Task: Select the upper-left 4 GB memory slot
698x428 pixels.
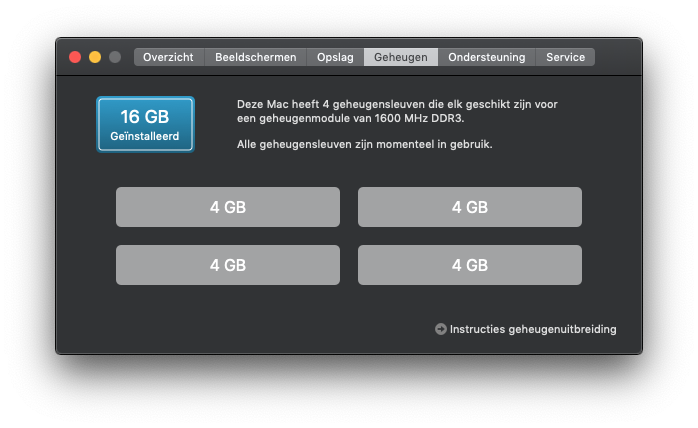Action: 228,207
